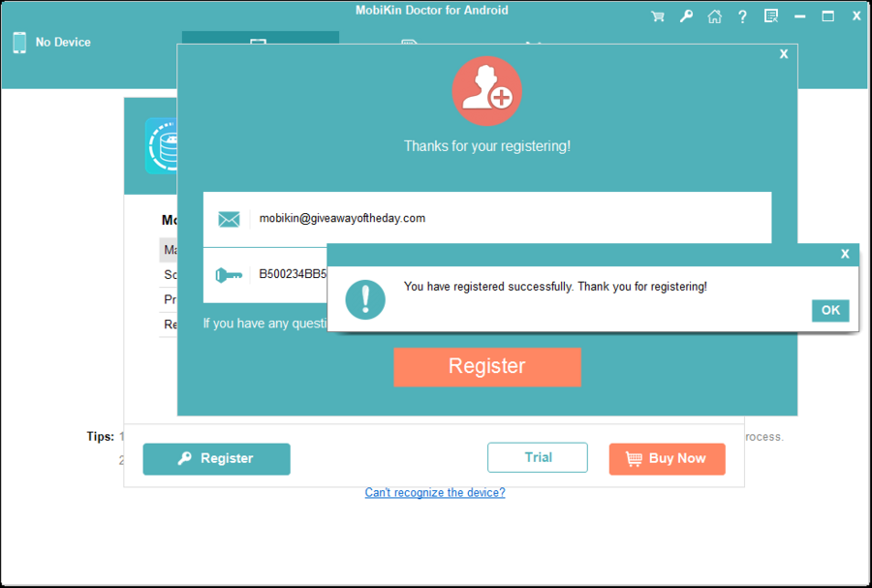Click the B500234BB5 license code field
872x588 pixels.
291,276
